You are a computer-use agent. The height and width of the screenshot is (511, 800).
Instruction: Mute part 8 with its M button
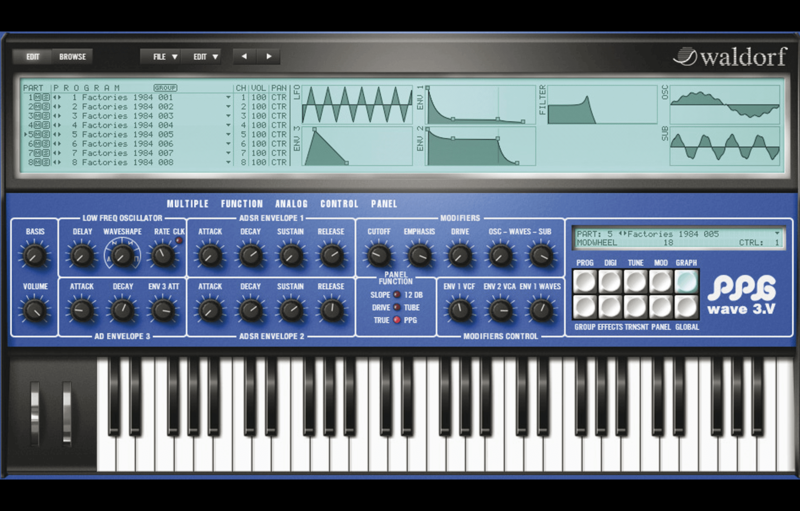tap(38, 162)
